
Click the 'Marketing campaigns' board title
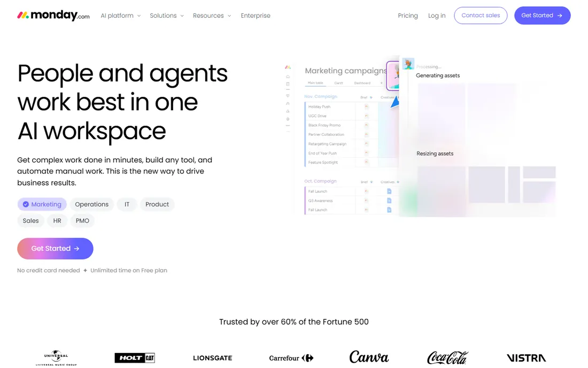click(x=345, y=71)
